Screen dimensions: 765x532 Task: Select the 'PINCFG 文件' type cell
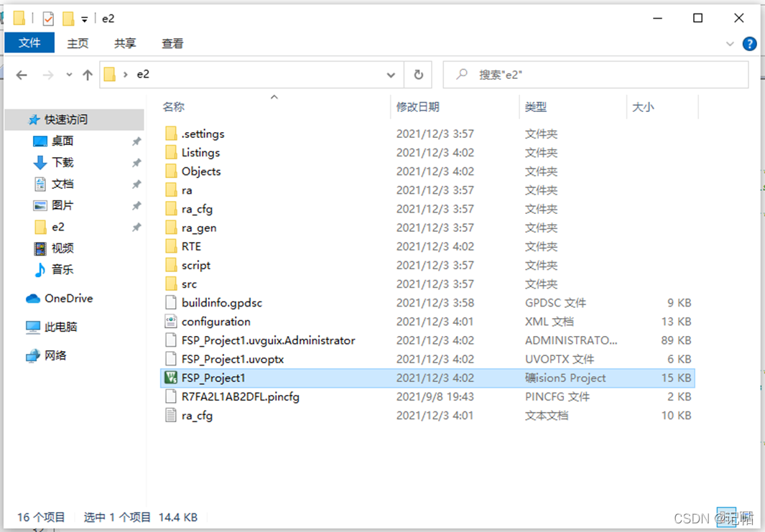tap(557, 397)
